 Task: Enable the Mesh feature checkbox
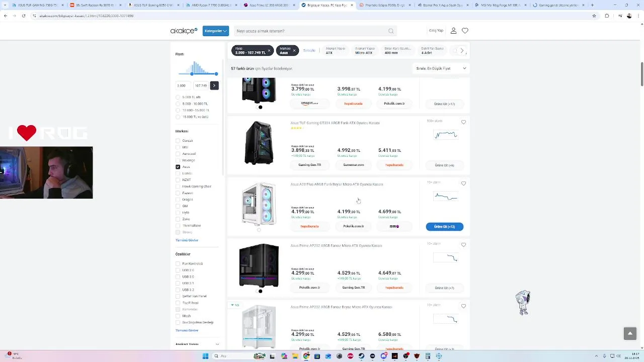178,316
